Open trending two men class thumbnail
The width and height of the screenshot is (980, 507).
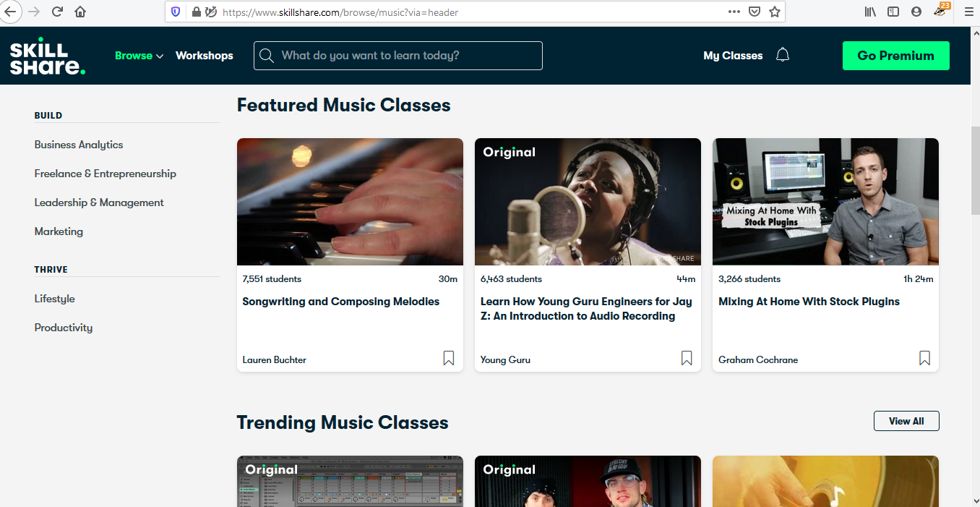point(588,481)
